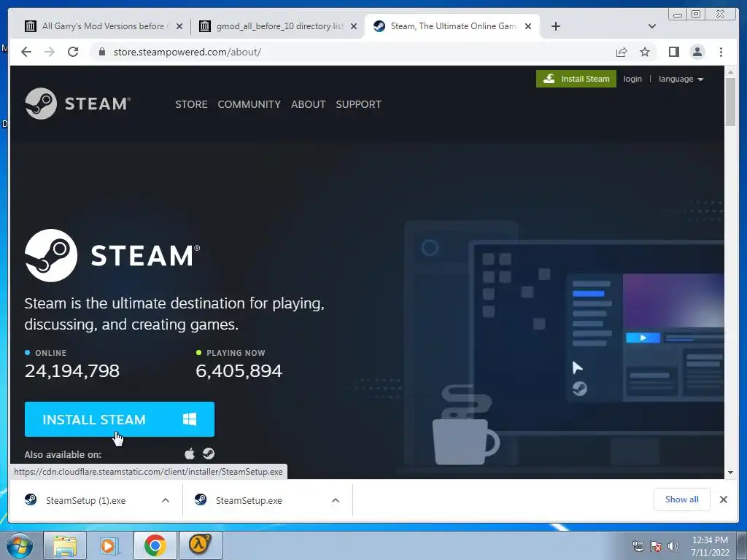Image resolution: width=747 pixels, height=560 pixels.
Task: Click Show all downloads
Action: [682, 499]
